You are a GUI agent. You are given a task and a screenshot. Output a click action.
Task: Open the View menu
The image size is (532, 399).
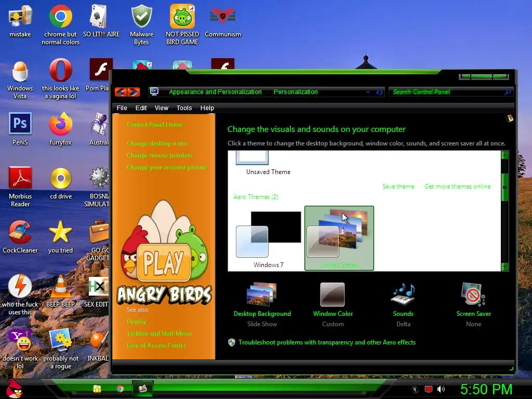tap(161, 108)
